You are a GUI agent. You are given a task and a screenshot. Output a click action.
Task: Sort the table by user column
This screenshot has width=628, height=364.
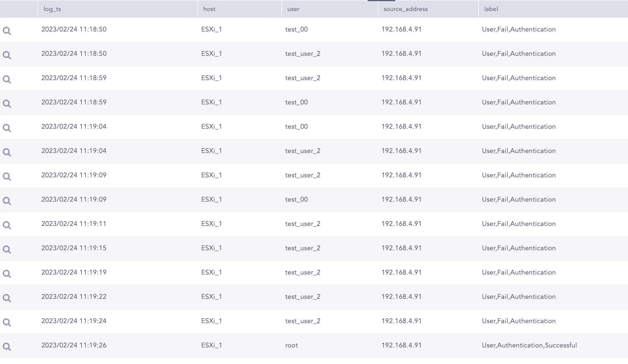293,9
